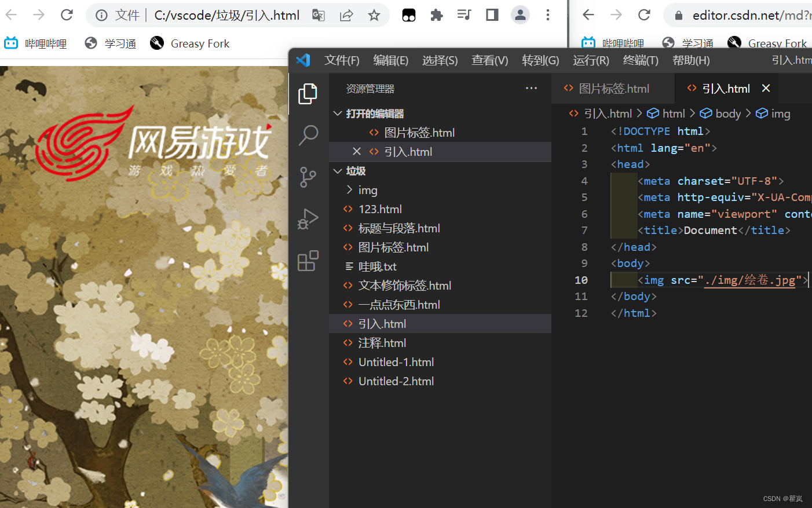This screenshot has height=508, width=812.
Task: Click the Tampermonkey extension icon
Action: pos(409,15)
